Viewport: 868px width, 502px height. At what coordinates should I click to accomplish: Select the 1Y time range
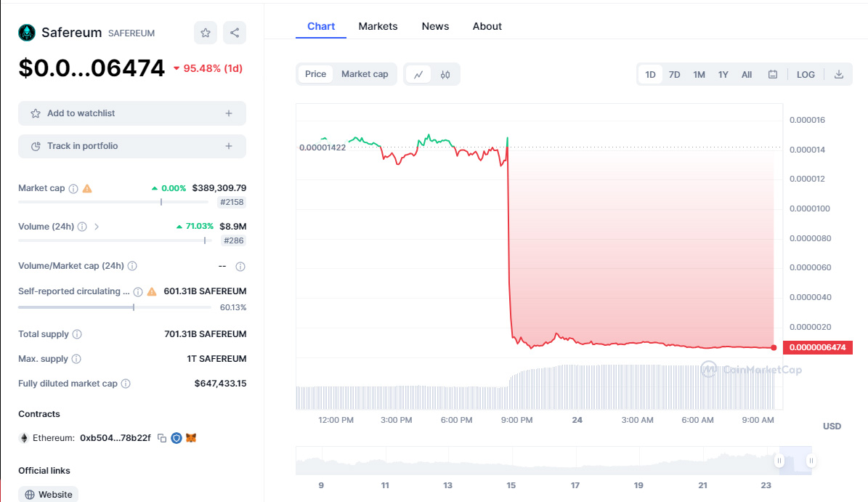pos(723,75)
